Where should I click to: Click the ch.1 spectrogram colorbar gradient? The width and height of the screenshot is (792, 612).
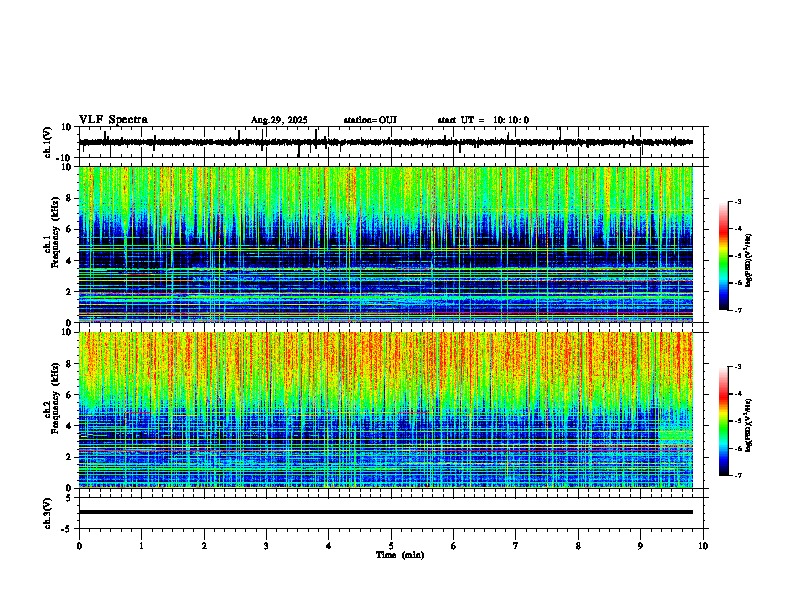click(723, 256)
